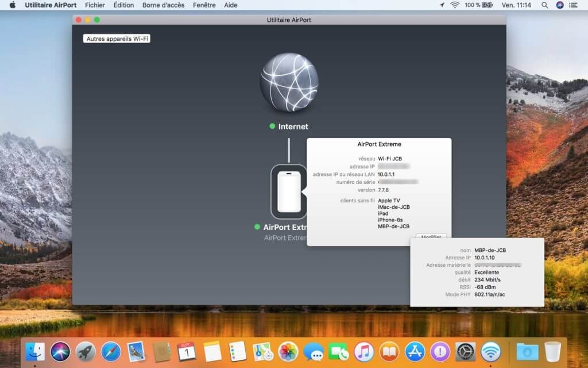Viewport: 588px width, 368px height.
Task: Open the Wi-Fi status menu
Action: [455, 5]
